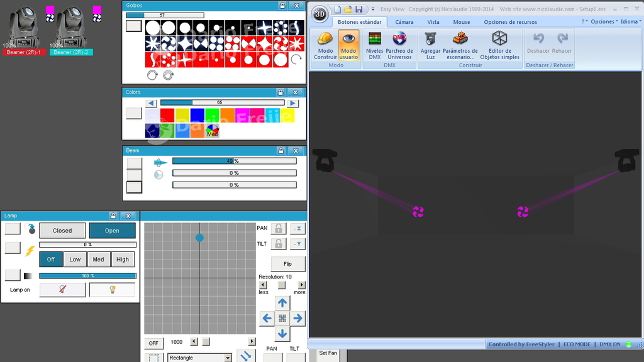The width and height of the screenshot is (644, 362).
Task: Open Parcheo de Universos DMX icon
Action: (399, 45)
